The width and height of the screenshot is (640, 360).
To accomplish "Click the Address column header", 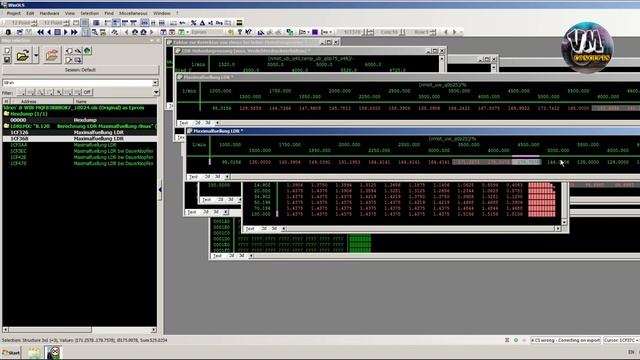I will [29, 101].
